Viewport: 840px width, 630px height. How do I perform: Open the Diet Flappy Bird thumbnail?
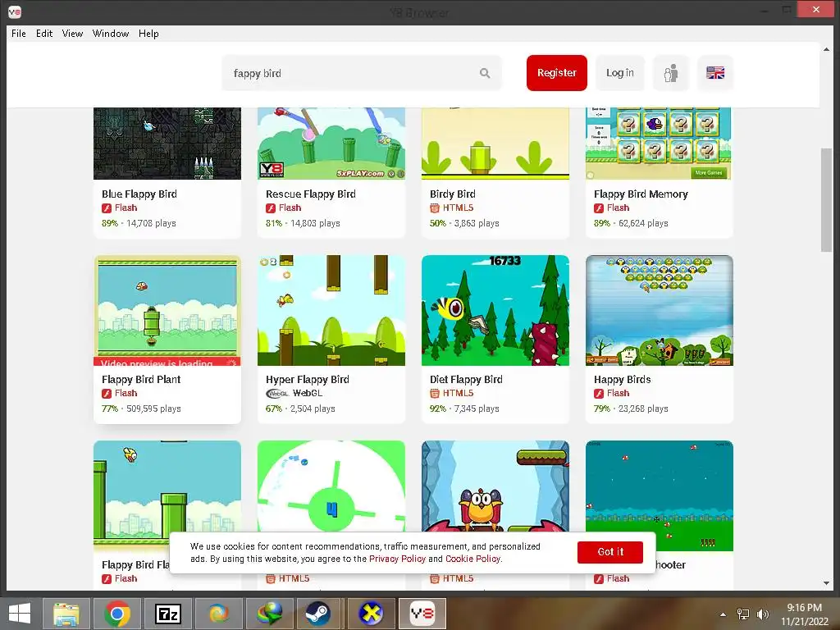[495, 311]
